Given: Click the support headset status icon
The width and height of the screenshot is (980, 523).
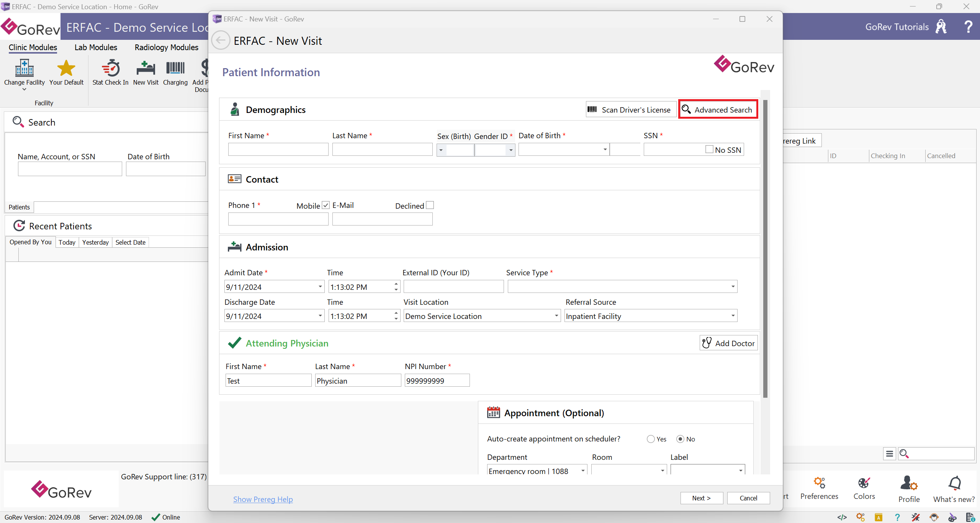Looking at the screenshot, I should coord(934,517).
